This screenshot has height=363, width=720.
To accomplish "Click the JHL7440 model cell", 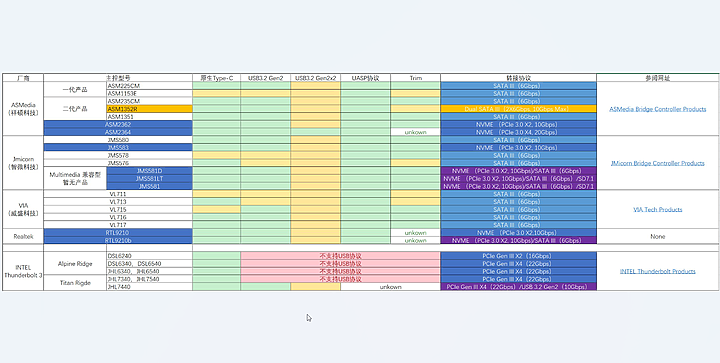I will (x=149, y=287).
